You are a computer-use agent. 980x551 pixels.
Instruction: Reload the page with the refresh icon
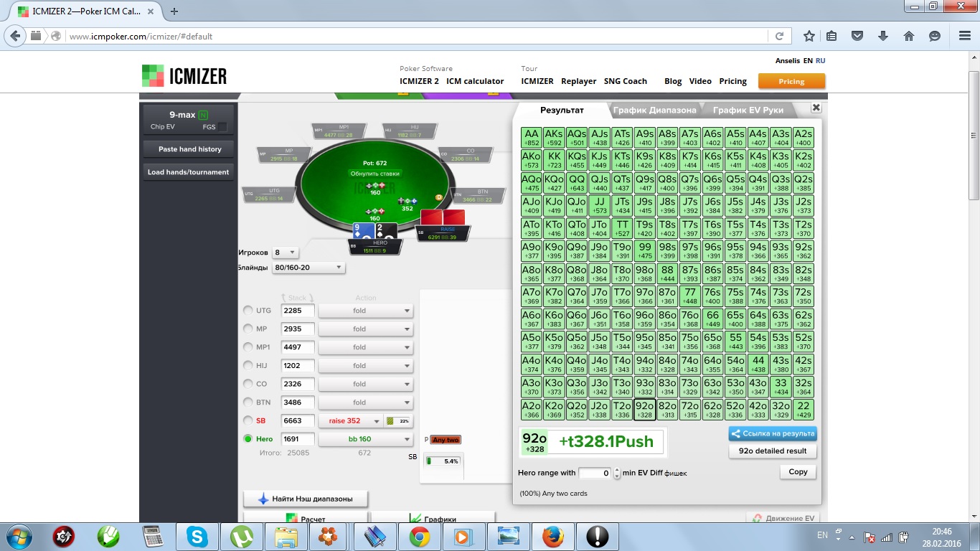point(779,36)
